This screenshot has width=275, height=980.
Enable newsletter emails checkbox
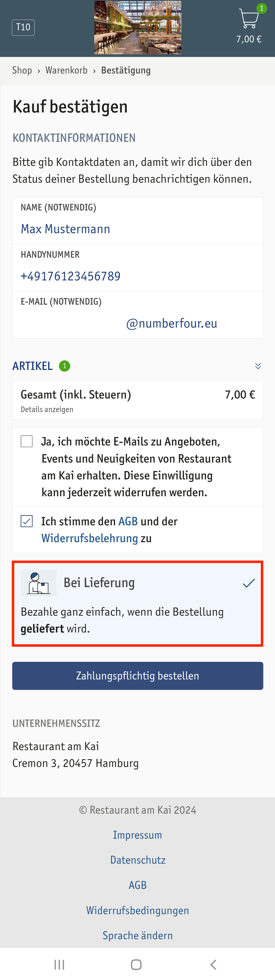(26, 441)
